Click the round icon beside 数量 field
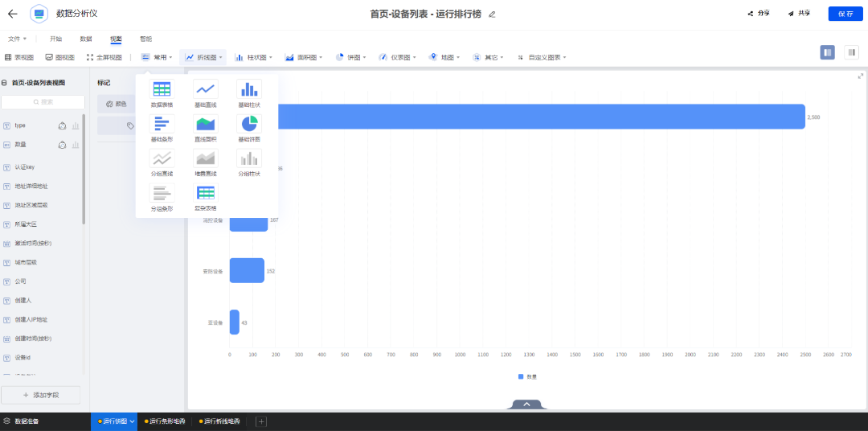This screenshot has width=868, height=431. [63, 145]
